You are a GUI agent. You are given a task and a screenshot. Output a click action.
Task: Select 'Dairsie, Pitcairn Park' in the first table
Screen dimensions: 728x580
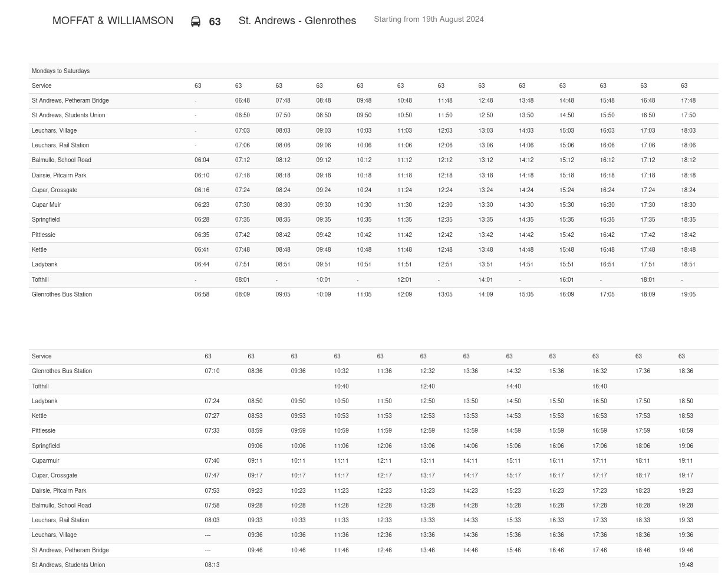[x=59, y=176]
